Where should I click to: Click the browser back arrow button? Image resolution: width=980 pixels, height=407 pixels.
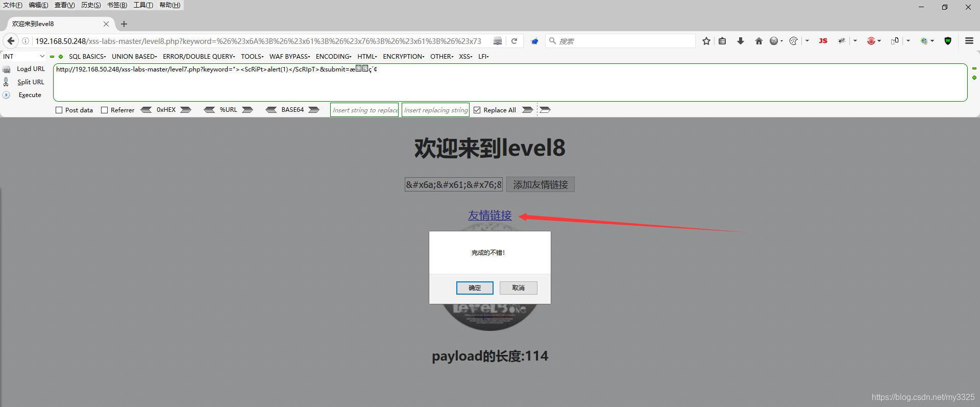click(11, 41)
